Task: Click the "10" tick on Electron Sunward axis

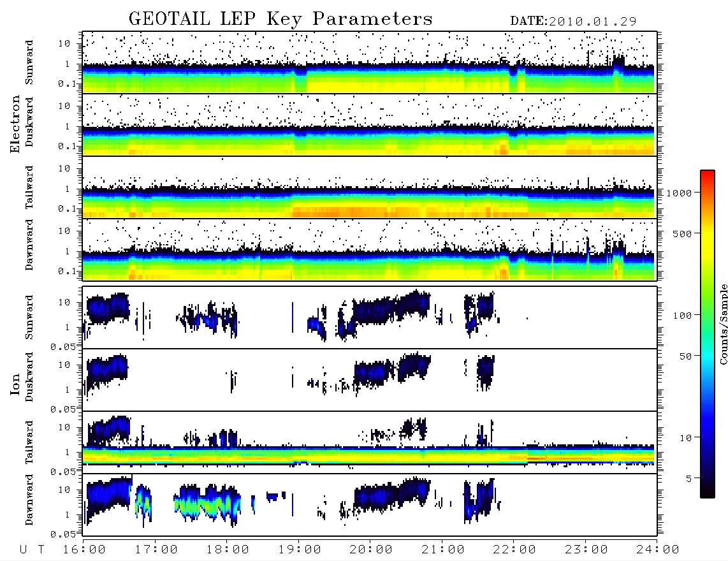Action: [64, 43]
